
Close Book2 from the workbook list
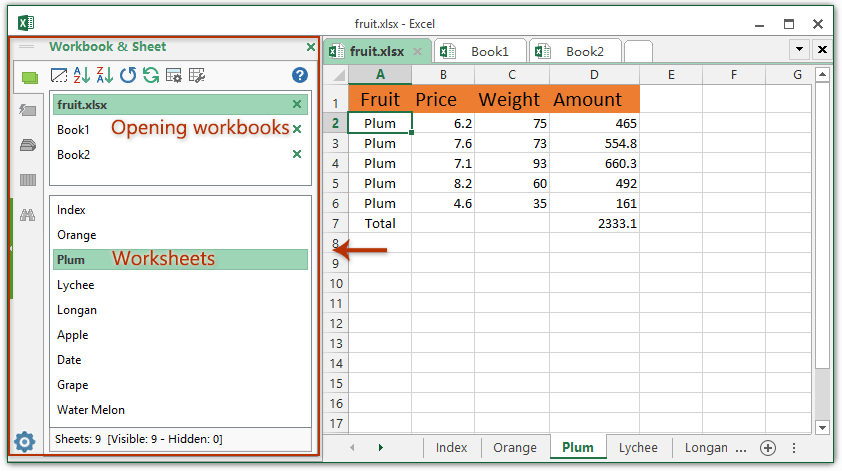coord(297,155)
